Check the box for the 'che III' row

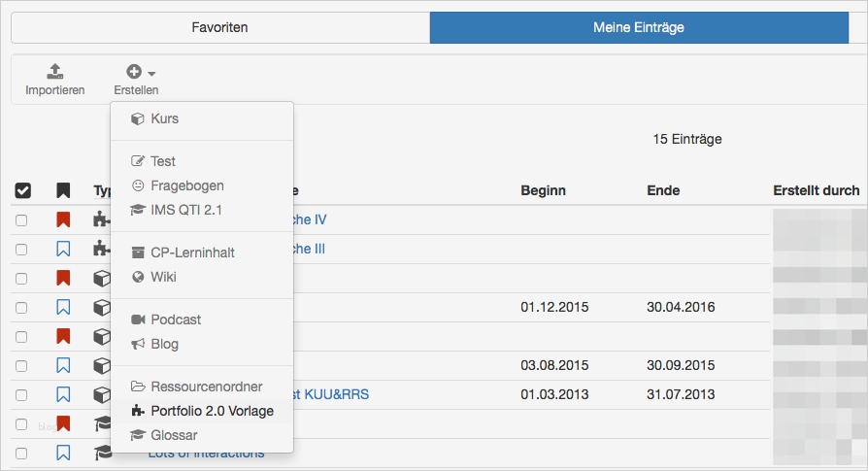(x=21, y=250)
